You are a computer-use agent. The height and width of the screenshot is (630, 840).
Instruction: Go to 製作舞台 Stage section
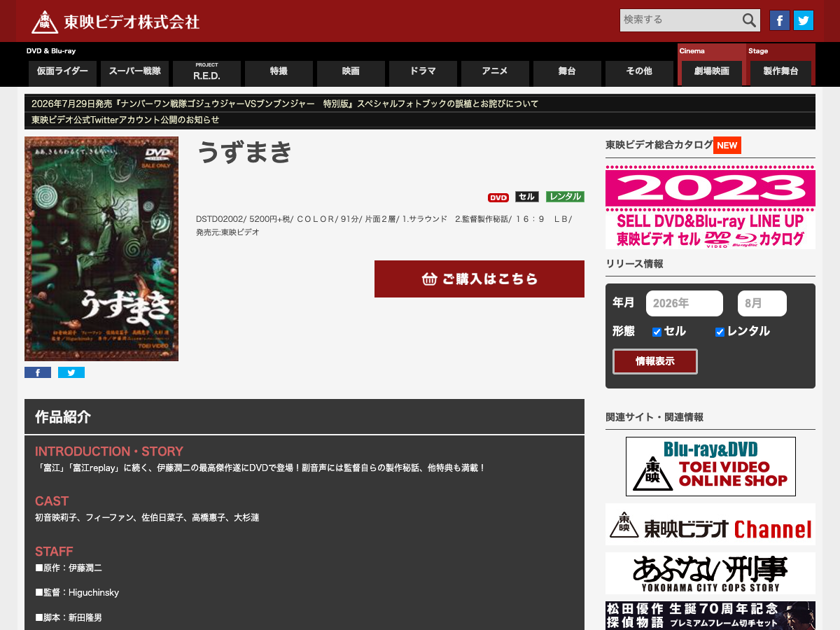[x=780, y=73]
